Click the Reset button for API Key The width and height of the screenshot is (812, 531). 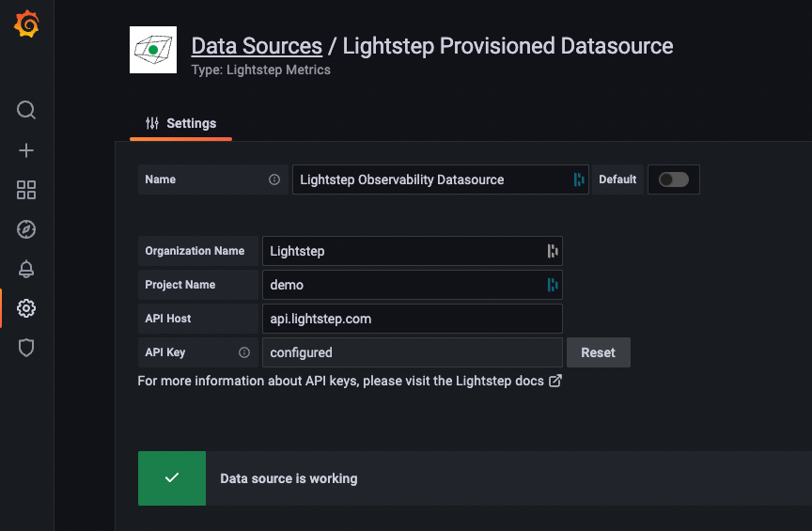[x=598, y=352]
